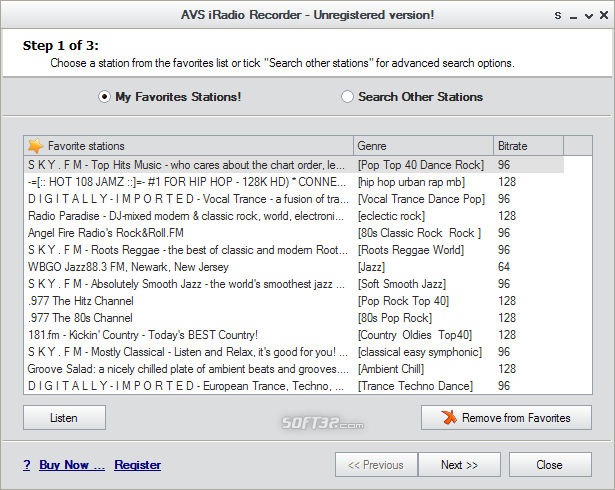Click genre '[classical easy symphonic]' cell

(419, 352)
